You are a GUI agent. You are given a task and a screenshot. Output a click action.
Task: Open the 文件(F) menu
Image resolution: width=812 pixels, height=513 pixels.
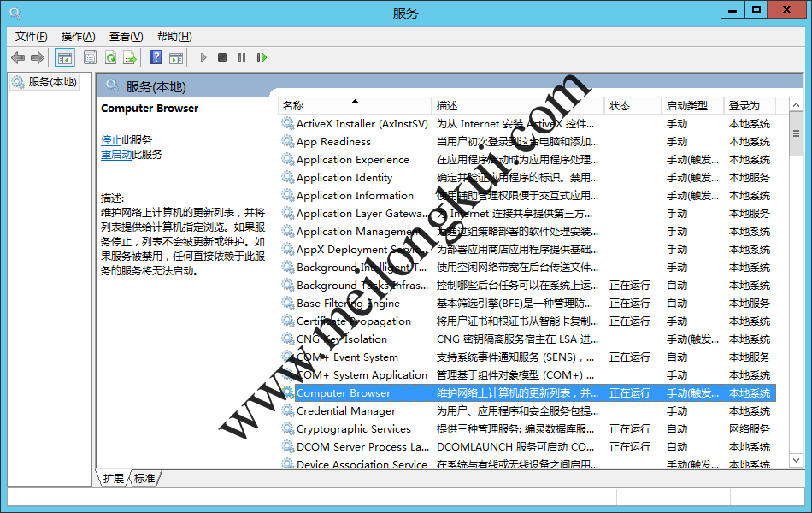point(32,36)
